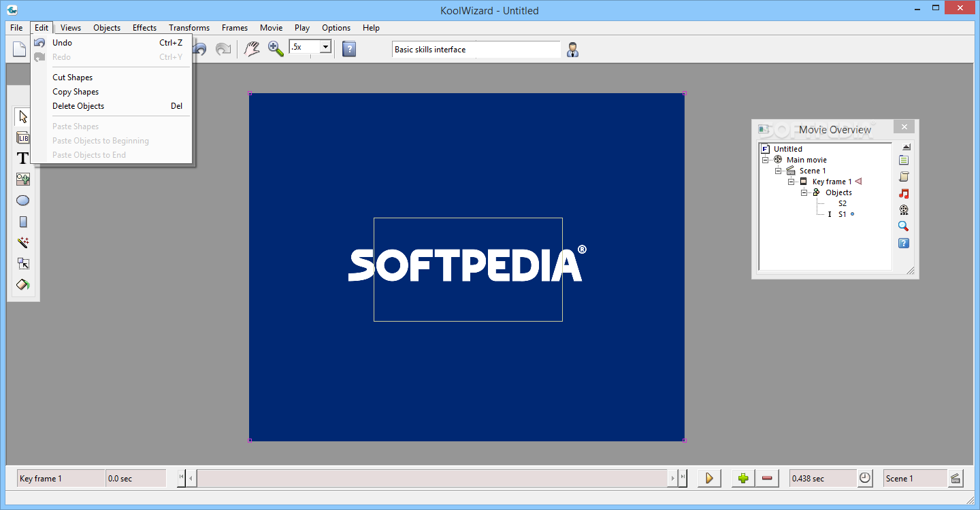Screen dimensions: 980x510
Task: Click the zoom magnifier toolbar icon
Action: click(276, 49)
